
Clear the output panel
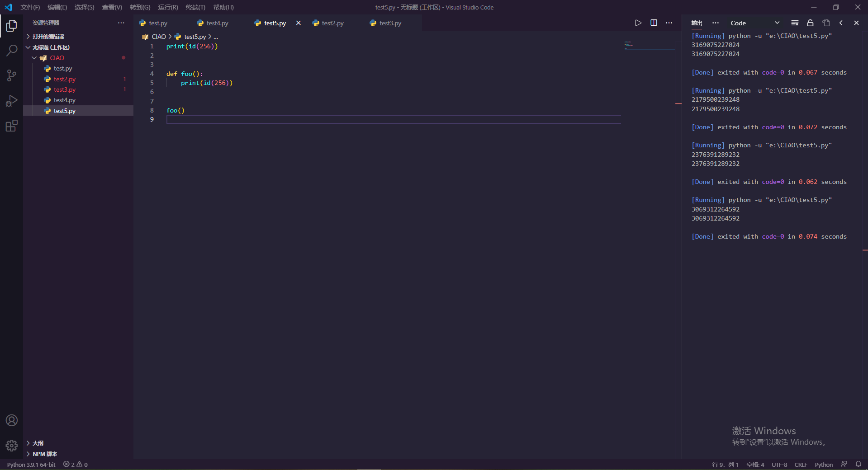pos(795,23)
